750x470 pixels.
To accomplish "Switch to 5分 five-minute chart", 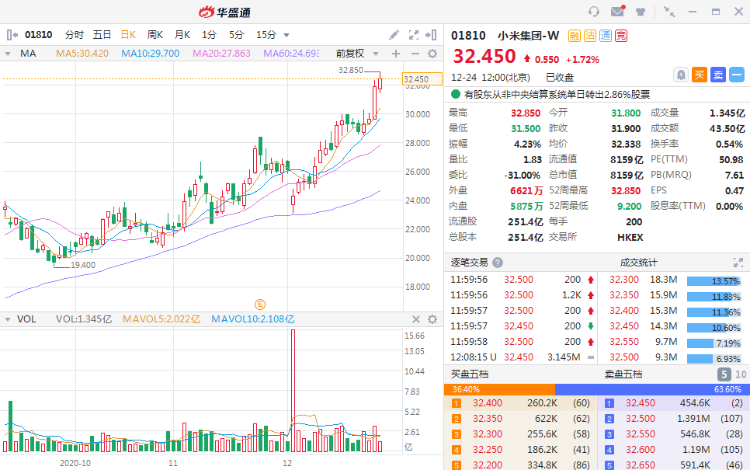I will 236,35.
